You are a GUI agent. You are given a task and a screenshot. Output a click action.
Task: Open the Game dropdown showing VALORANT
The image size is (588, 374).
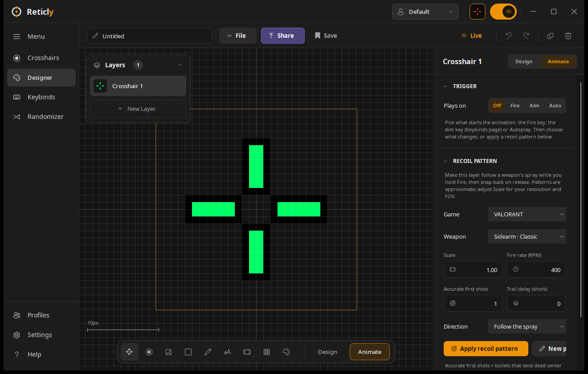(x=527, y=214)
